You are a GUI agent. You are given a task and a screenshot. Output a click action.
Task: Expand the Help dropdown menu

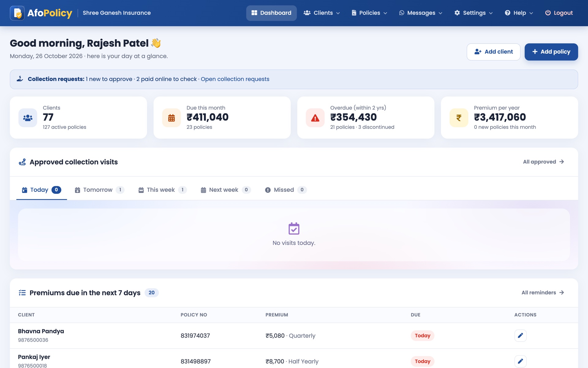click(519, 13)
